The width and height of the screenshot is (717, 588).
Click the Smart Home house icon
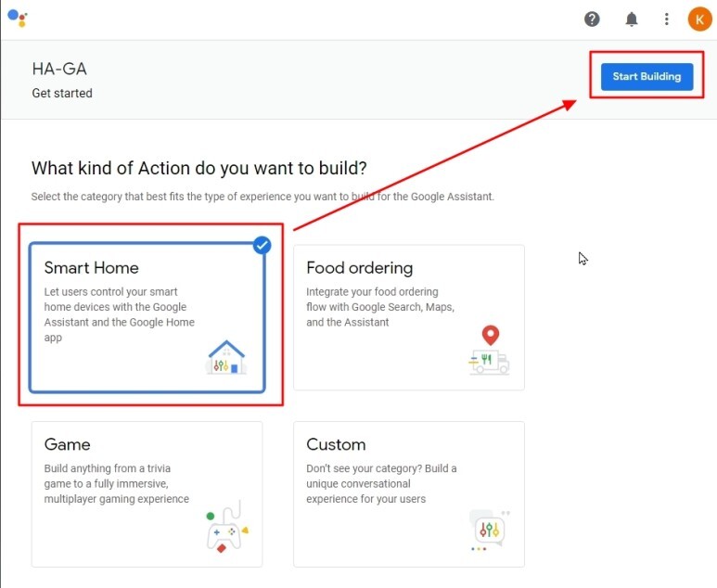[226, 358]
